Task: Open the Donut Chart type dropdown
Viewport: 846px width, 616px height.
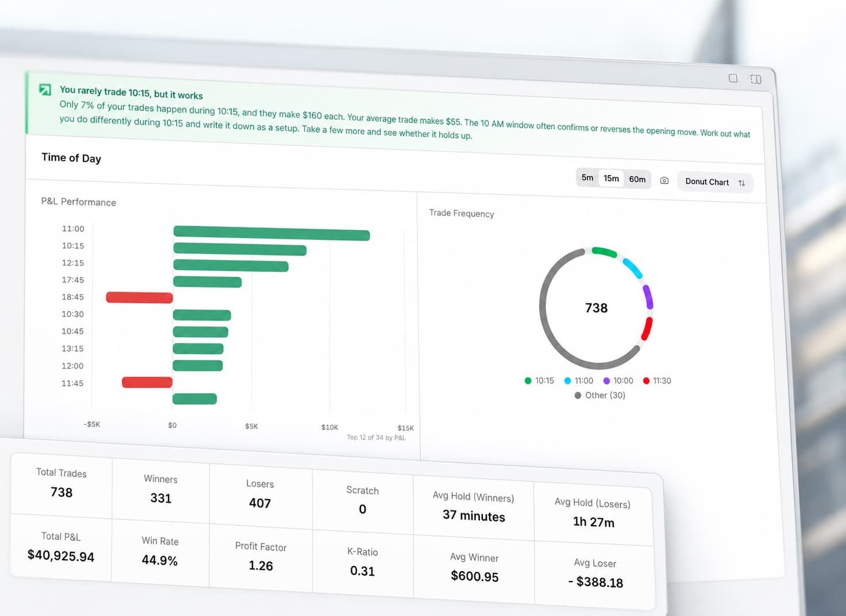Action: (x=715, y=182)
